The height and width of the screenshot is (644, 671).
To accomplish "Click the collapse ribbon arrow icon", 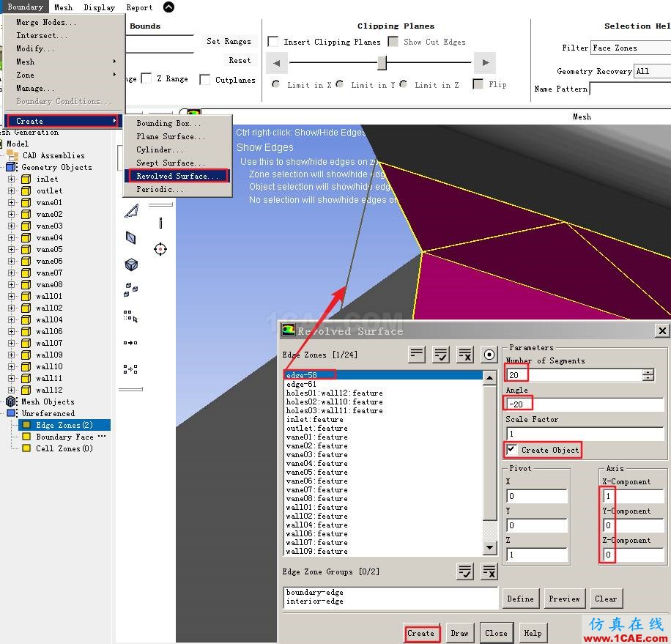I will click(x=169, y=7).
